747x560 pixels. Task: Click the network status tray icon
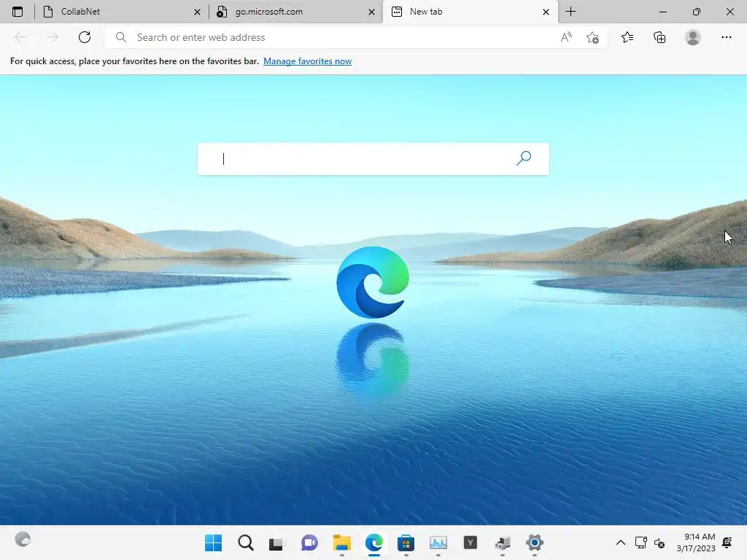click(x=640, y=542)
